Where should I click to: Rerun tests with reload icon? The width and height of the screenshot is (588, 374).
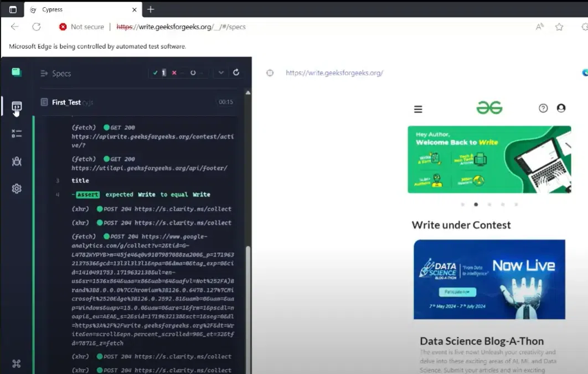(236, 73)
